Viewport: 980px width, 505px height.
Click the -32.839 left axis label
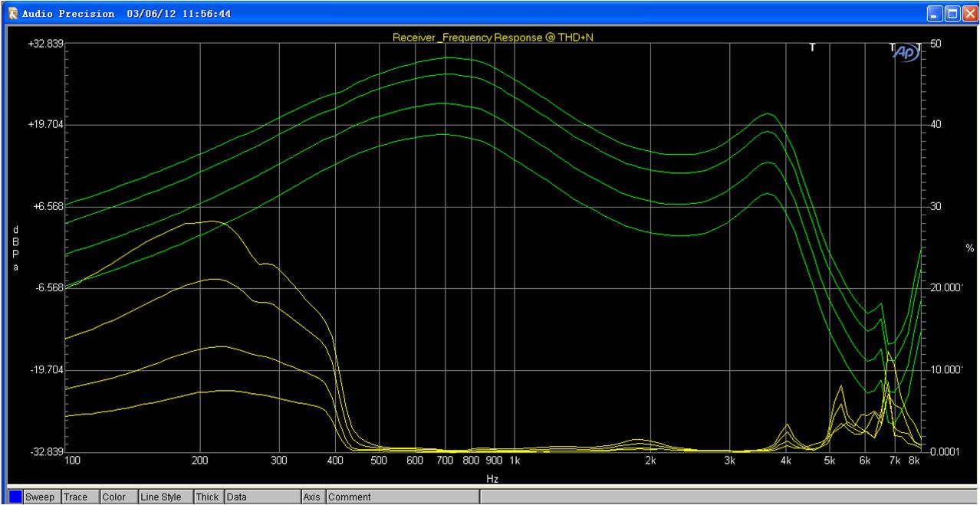pos(46,451)
